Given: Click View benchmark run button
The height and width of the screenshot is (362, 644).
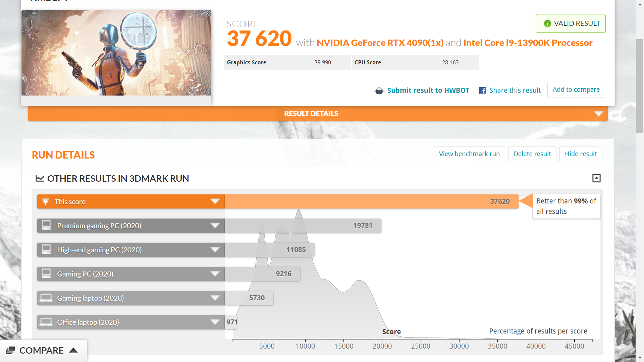Looking at the screenshot, I should pyautogui.click(x=469, y=154).
